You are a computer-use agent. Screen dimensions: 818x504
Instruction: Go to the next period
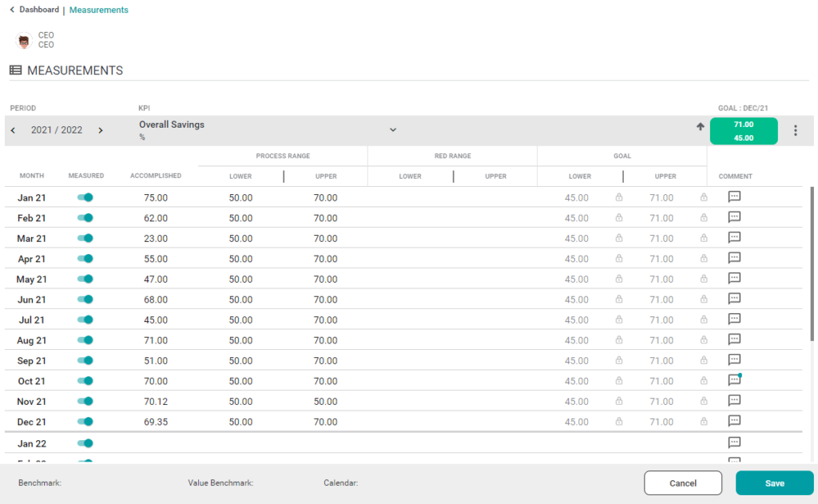[101, 130]
